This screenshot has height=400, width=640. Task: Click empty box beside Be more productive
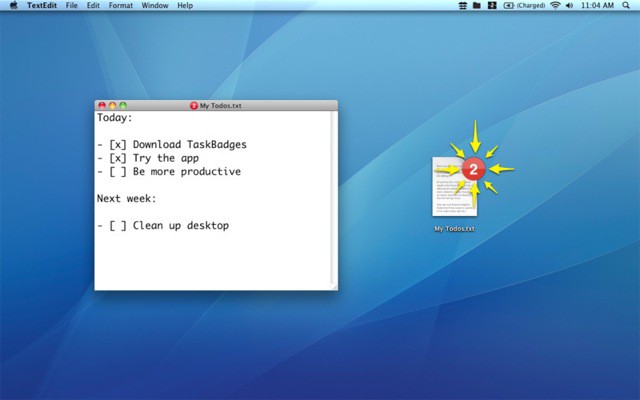click(x=118, y=172)
